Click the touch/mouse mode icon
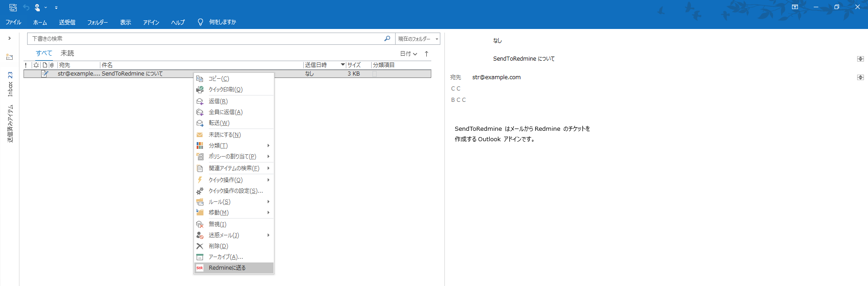This screenshot has width=868, height=286. coord(38,7)
